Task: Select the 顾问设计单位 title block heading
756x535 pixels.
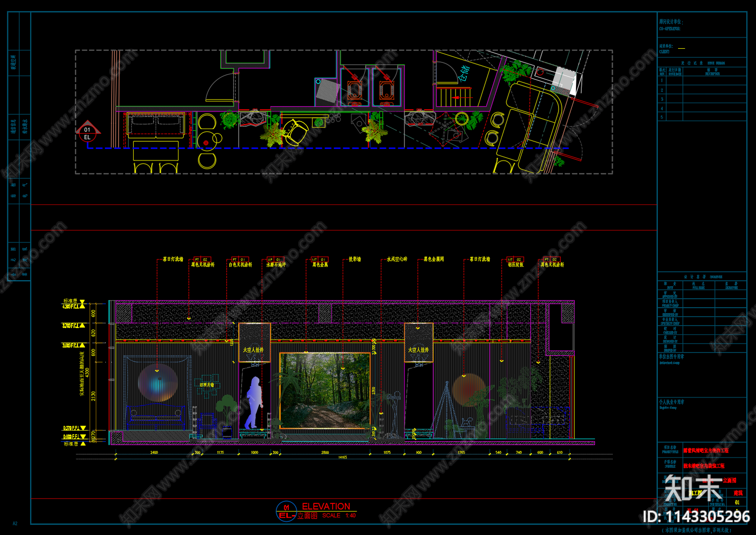Action: [x=671, y=22]
